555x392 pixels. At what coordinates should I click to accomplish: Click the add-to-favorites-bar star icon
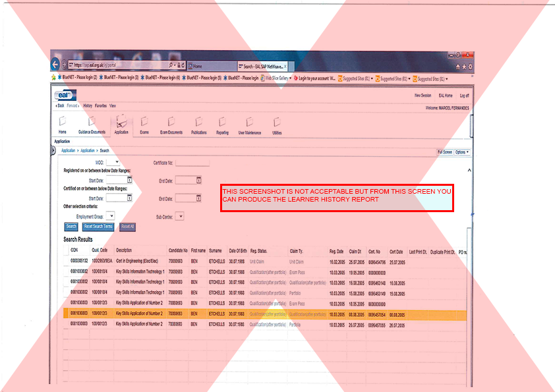point(53,77)
